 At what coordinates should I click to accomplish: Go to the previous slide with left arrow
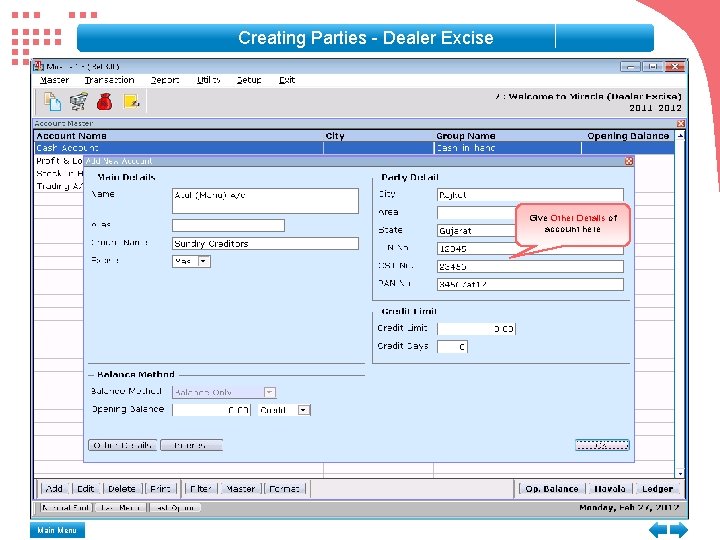pyautogui.click(x=658, y=529)
